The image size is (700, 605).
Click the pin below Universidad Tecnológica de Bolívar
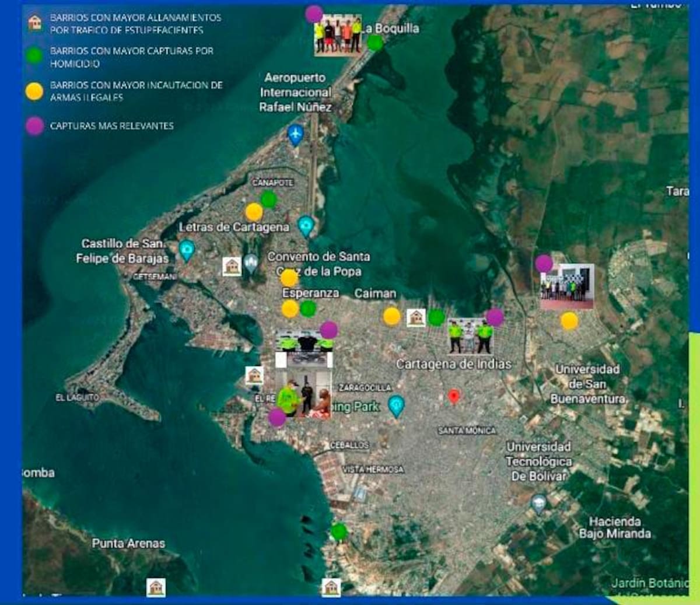pyautogui.click(x=539, y=503)
